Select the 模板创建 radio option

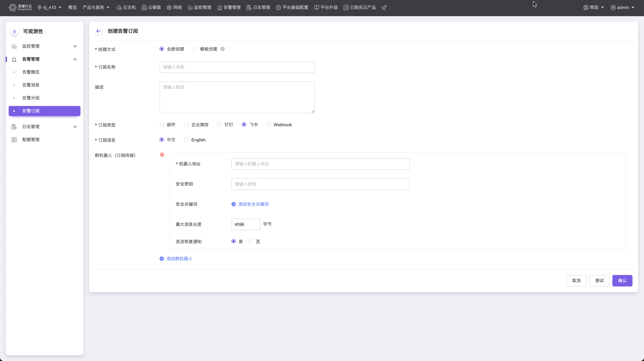195,49
